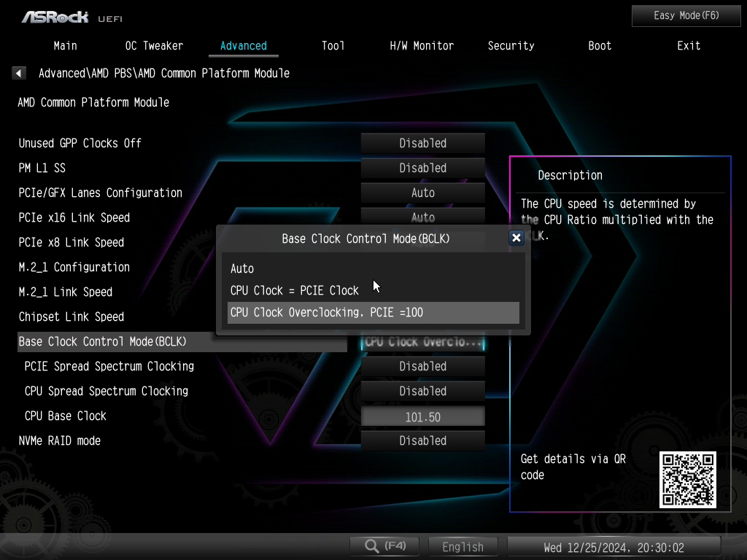
Task: Click the CPU Base Clock 101.50 field
Action: tap(422, 416)
